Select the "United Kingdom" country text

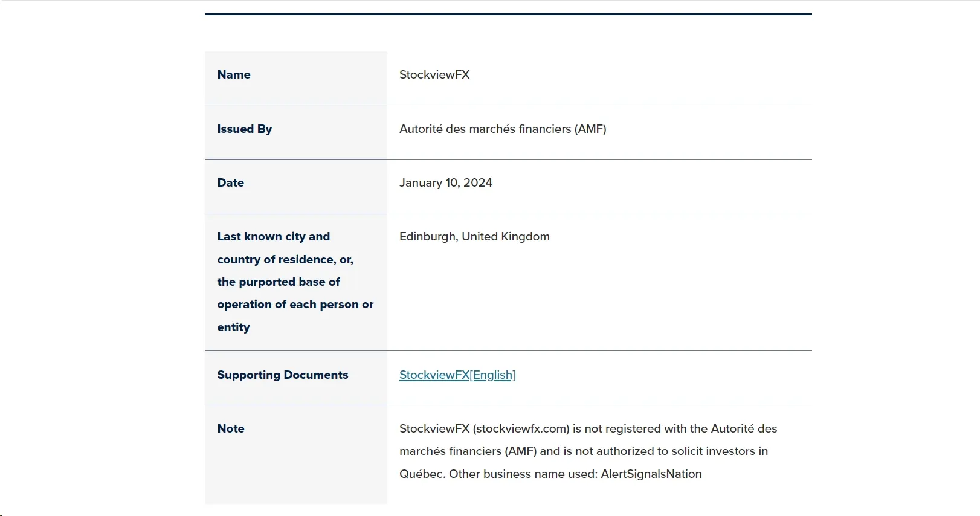point(506,237)
